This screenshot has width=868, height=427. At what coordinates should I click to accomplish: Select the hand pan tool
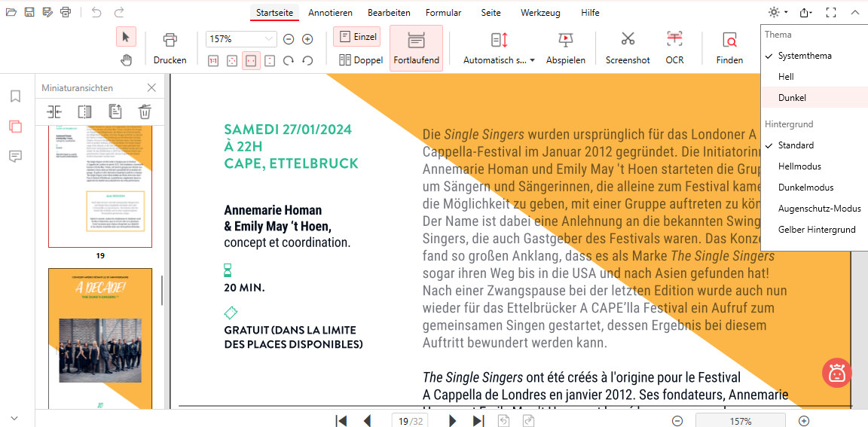point(127,60)
